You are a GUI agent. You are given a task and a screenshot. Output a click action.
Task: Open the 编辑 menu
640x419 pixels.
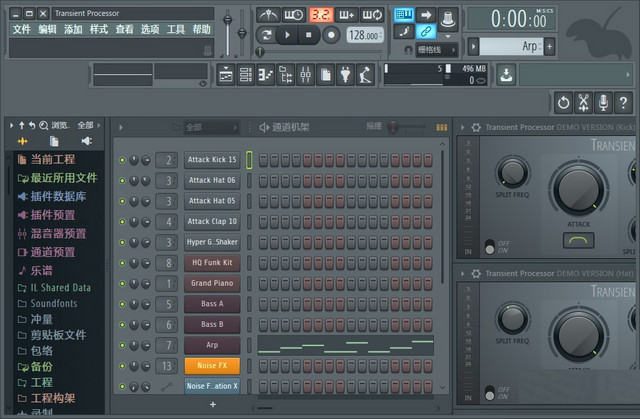click(x=47, y=29)
